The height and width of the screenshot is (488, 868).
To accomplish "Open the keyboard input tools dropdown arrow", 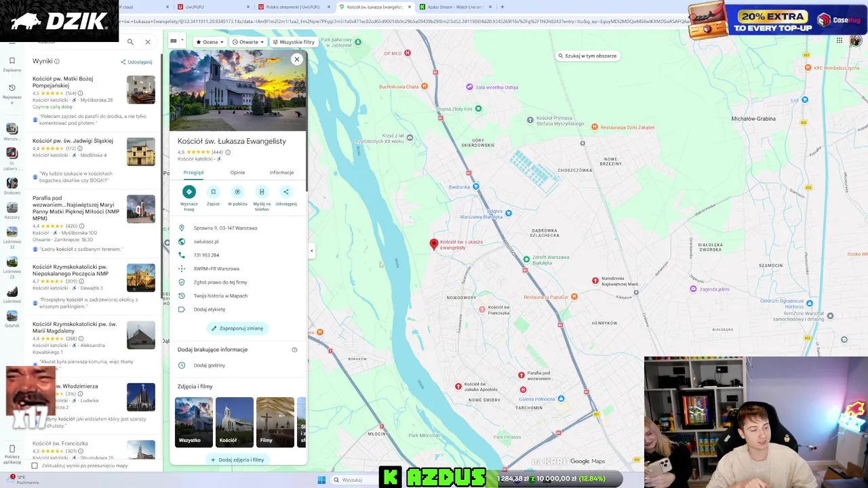I will [182, 41].
